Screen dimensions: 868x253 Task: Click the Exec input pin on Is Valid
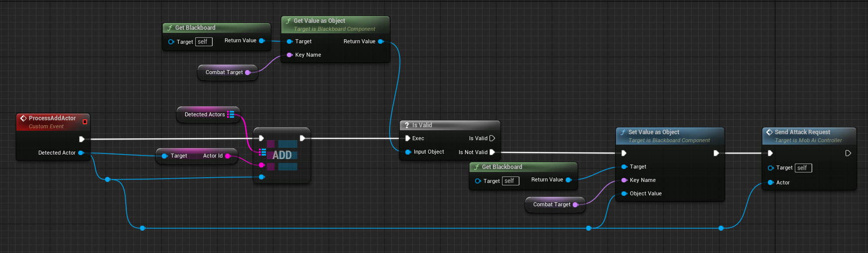point(407,138)
